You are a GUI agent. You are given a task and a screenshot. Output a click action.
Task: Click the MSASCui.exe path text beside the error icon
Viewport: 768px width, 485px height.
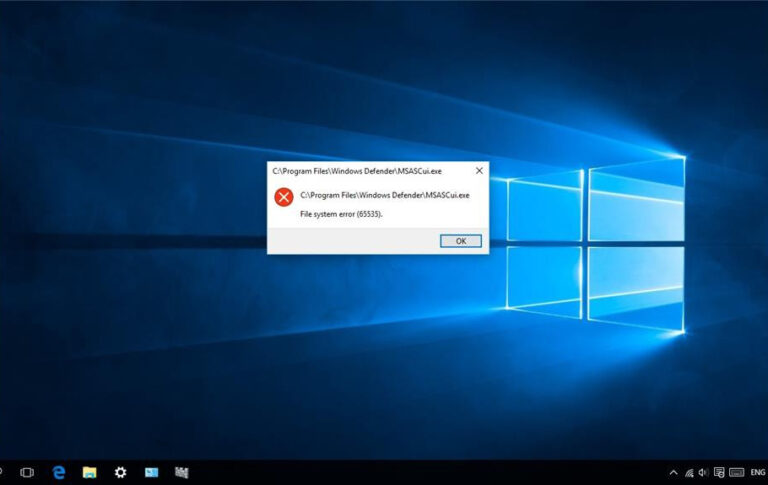384,195
